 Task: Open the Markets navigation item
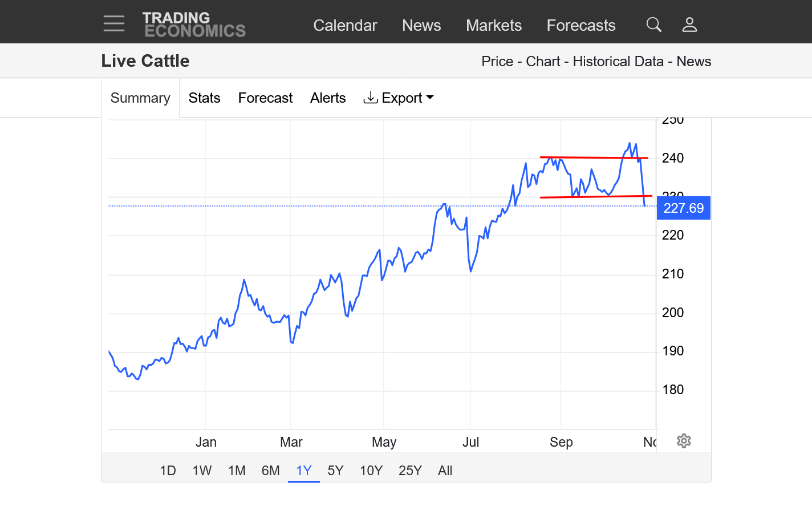(x=494, y=26)
